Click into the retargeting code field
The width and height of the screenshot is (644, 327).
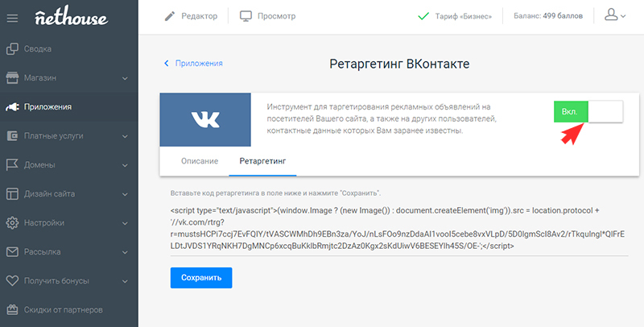[399, 229]
